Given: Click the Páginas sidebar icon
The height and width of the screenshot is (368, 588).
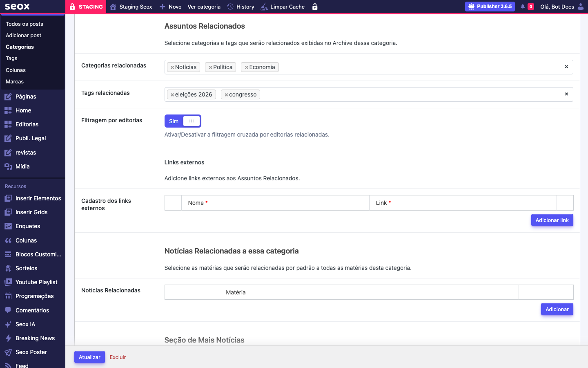Looking at the screenshot, I should pyautogui.click(x=8, y=96).
